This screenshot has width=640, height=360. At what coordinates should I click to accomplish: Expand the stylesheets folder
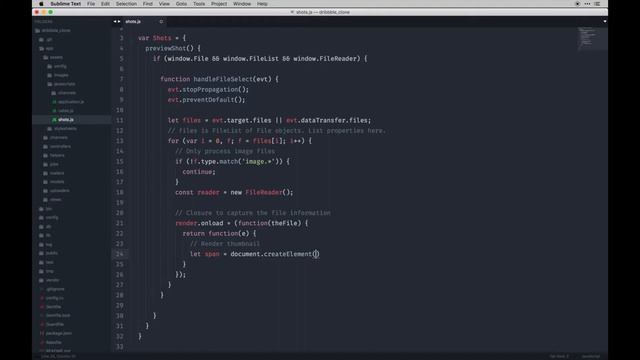point(62,129)
